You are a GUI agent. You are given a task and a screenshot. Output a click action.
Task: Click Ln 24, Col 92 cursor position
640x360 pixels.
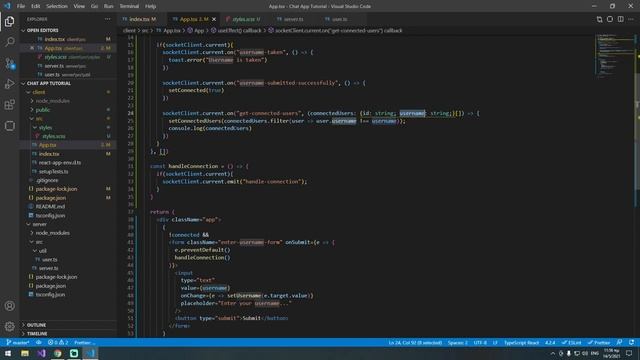(415, 342)
